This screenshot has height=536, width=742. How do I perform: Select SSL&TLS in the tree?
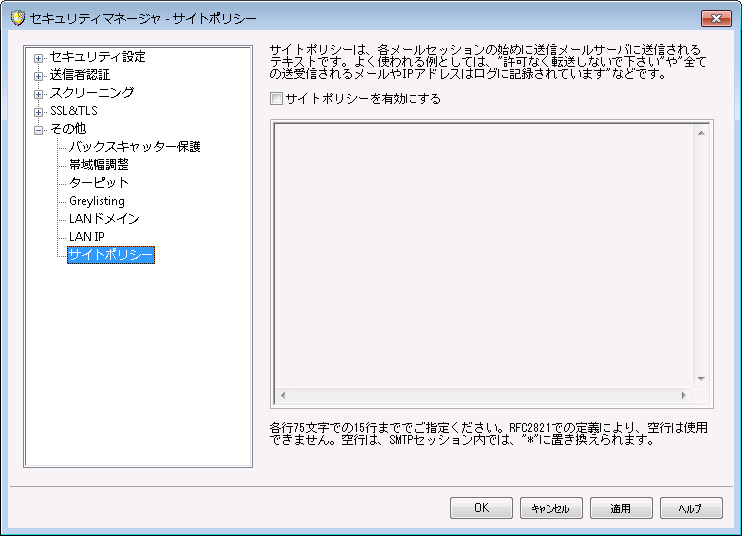(x=74, y=111)
